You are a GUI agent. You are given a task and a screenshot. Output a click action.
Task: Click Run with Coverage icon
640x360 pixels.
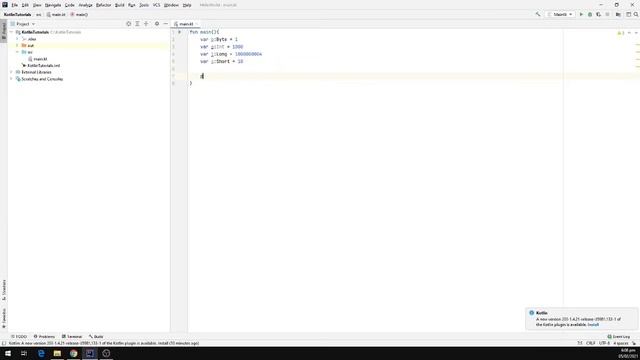coord(598,14)
